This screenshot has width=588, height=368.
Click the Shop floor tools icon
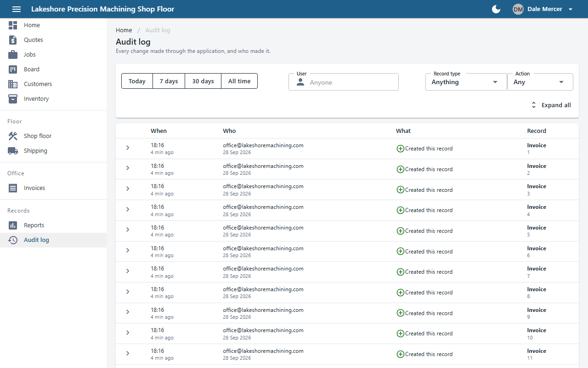click(x=13, y=136)
